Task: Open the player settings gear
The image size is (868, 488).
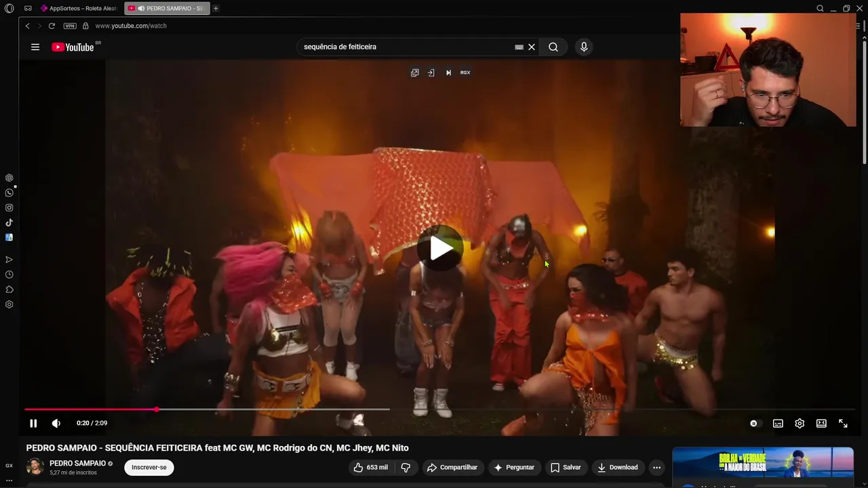Action: (x=800, y=423)
